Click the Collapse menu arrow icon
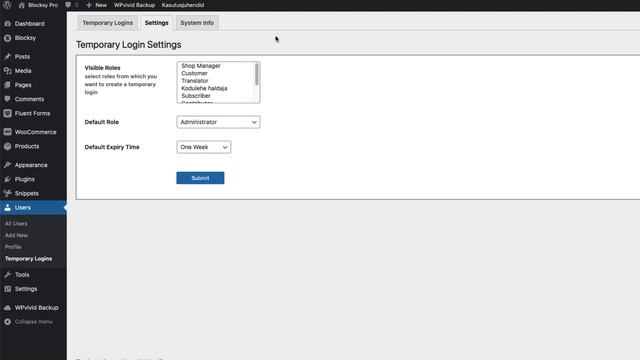The width and height of the screenshot is (640, 360). click(7, 322)
